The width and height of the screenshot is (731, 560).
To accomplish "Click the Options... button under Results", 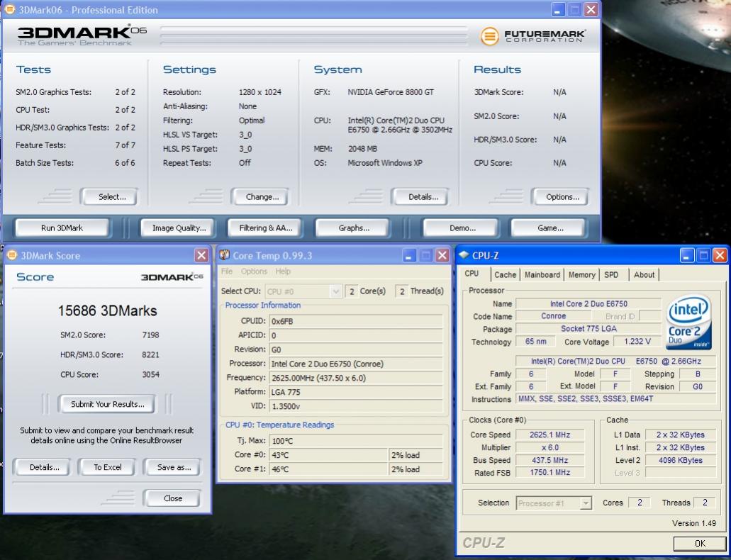I will tap(560, 197).
